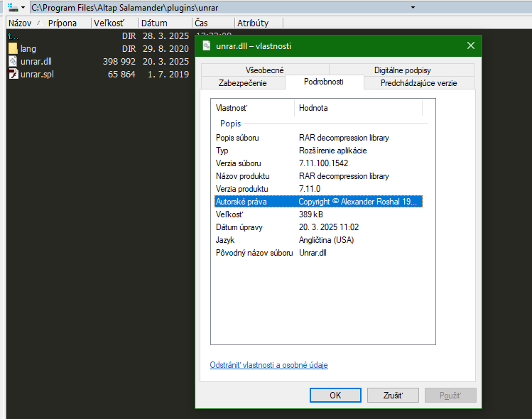Select the unrar.dll file icon
Screen dimensions: 532x419
[x=13, y=61]
